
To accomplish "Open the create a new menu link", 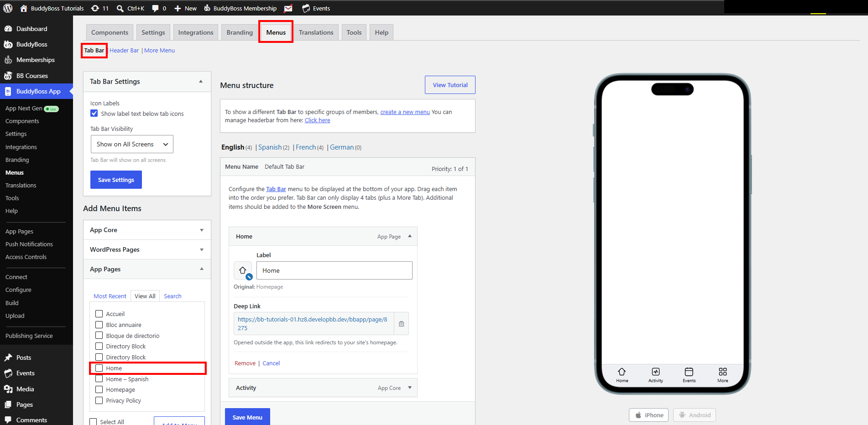I will coord(405,112).
